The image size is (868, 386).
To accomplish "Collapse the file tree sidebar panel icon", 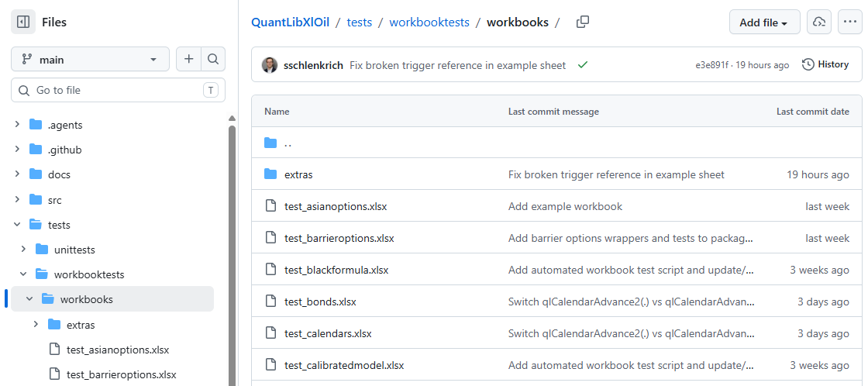I will (23, 22).
